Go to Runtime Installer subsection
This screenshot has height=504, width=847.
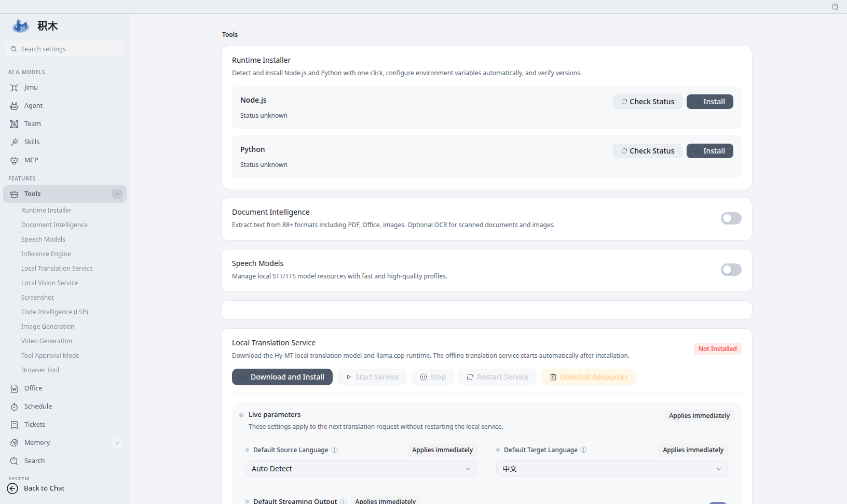pyautogui.click(x=46, y=211)
